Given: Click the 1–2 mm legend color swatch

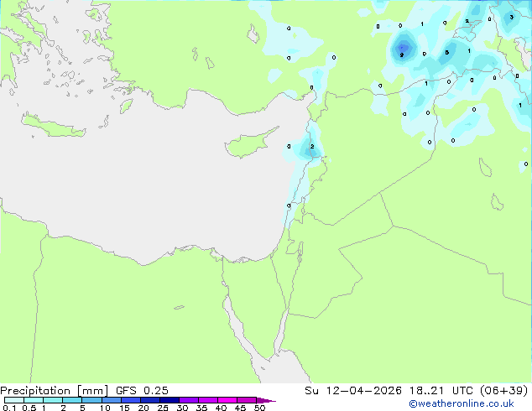Looking at the screenshot, I should [53, 400].
